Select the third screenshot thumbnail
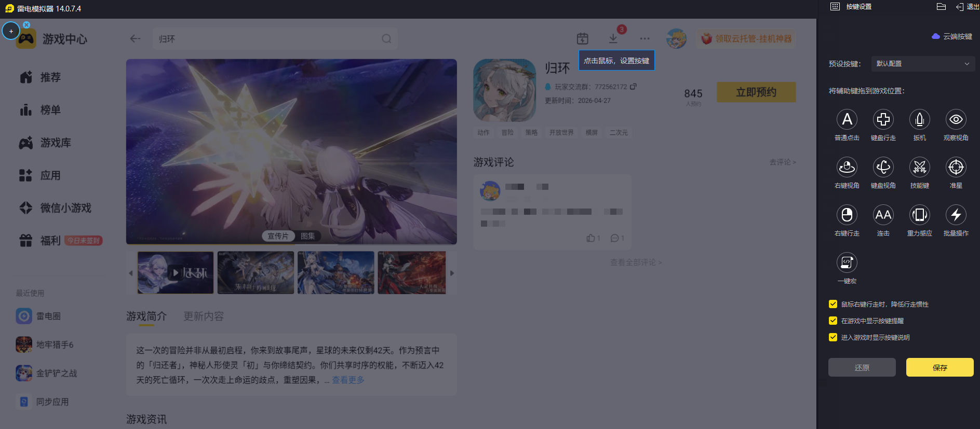 click(335, 273)
